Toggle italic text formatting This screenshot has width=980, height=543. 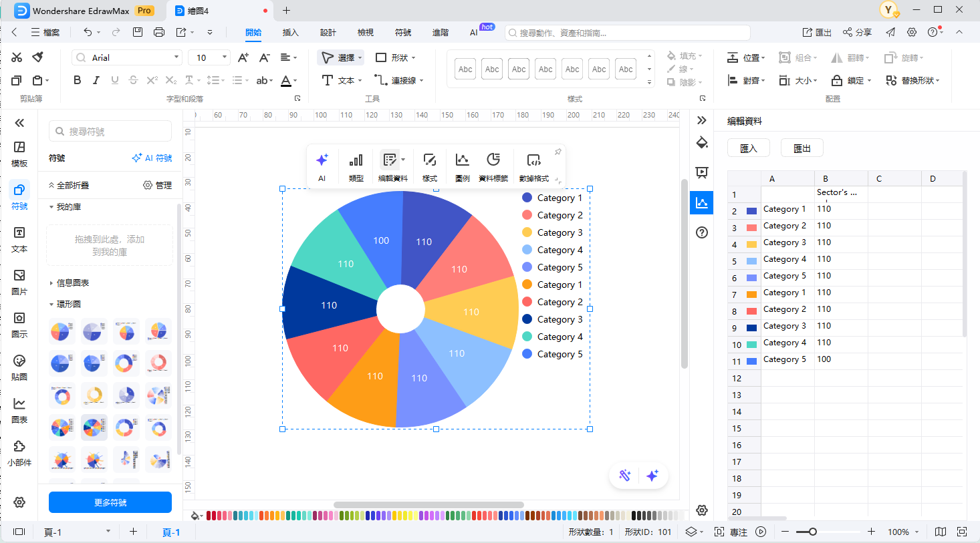tap(96, 79)
